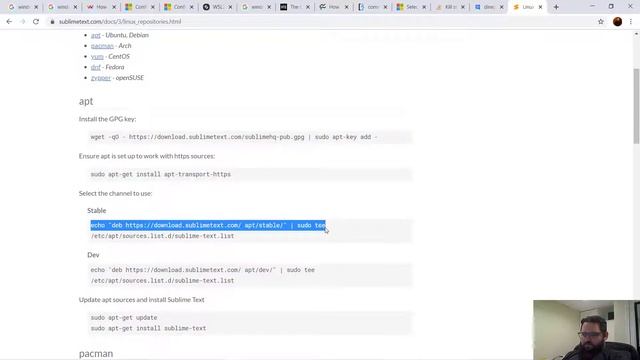Open the Chrome profile avatar
640x360 pixels.
click(618, 22)
